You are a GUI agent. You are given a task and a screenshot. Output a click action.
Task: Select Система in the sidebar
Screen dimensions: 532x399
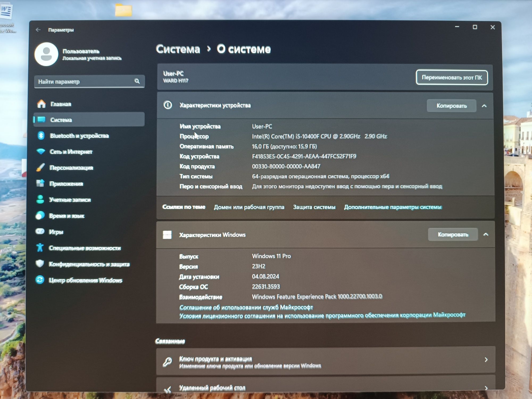pyautogui.click(x=89, y=119)
